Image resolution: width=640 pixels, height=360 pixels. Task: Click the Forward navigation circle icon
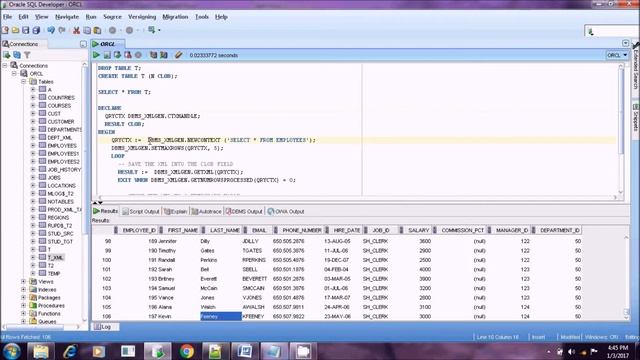pos(129,30)
